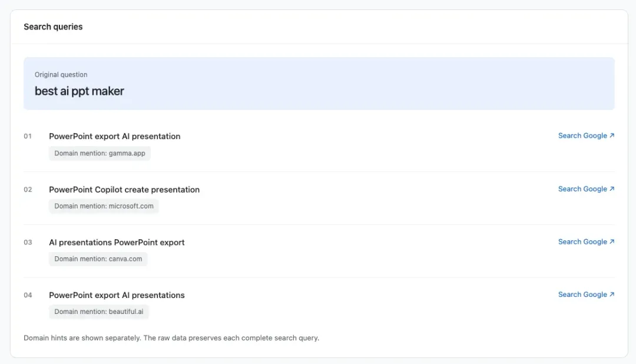Click query "PowerPoint export AI presentation"

pyautogui.click(x=115, y=136)
